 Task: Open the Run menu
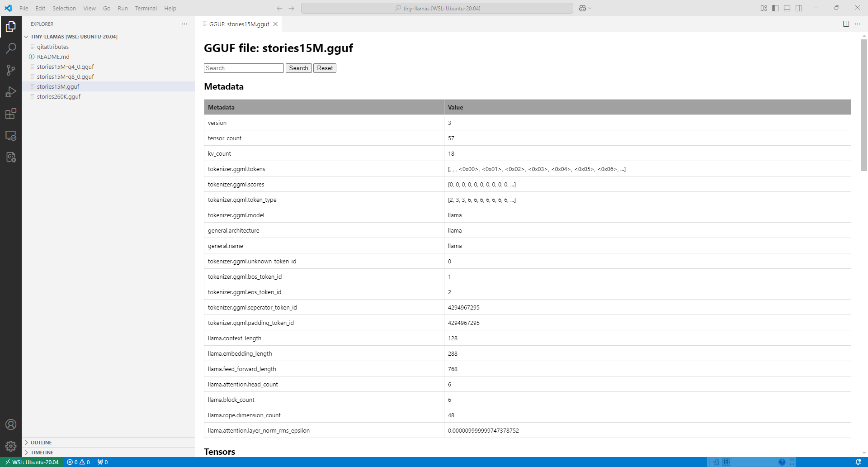pos(123,8)
